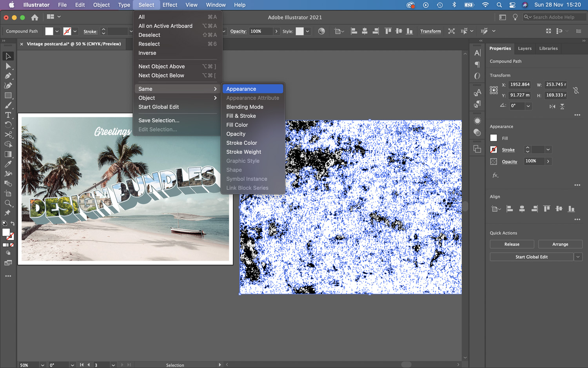
Task: Open the Style dropdown arrow
Action: 307,31
